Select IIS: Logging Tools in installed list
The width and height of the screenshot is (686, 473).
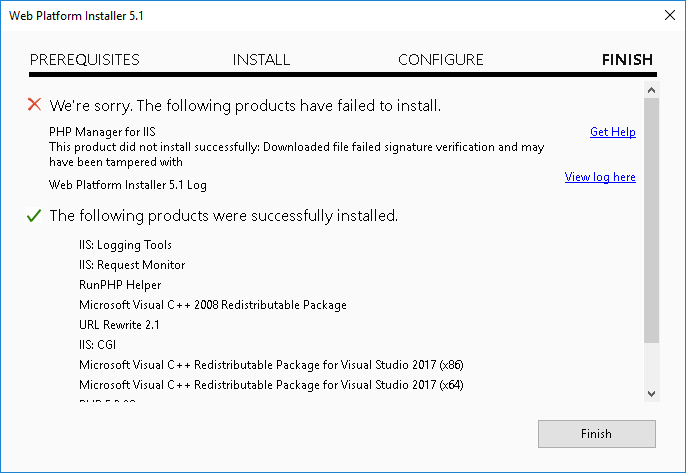125,245
